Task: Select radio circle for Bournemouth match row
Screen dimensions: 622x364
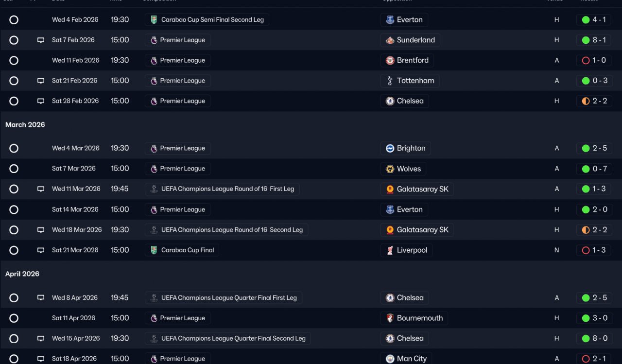Action: coord(14,318)
